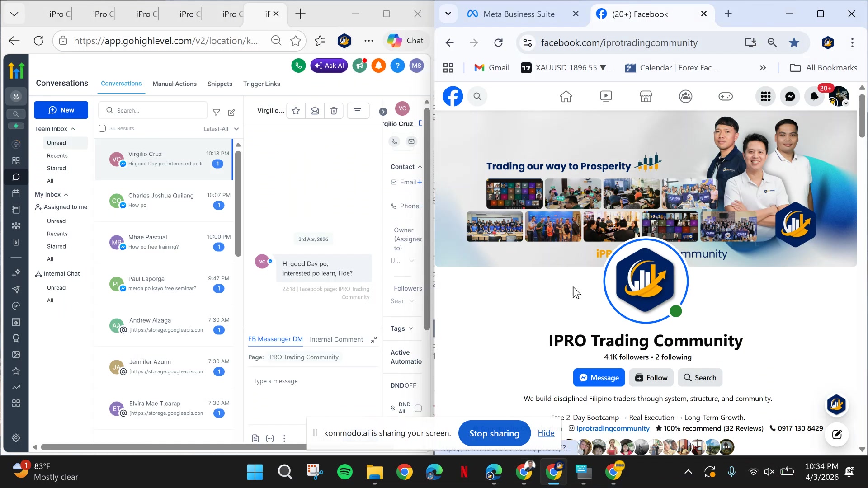The width and height of the screenshot is (868, 488).
Task: Open the calendar icon in left sidebar
Action: [x=16, y=193]
